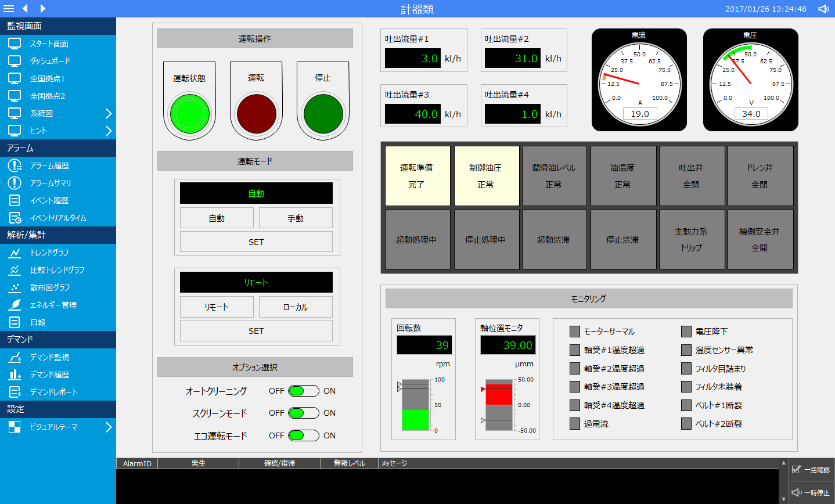Image resolution: width=835 pixels, height=504 pixels.
Task: Open the アラーム履歴 alarm history icon
Action: 15,165
